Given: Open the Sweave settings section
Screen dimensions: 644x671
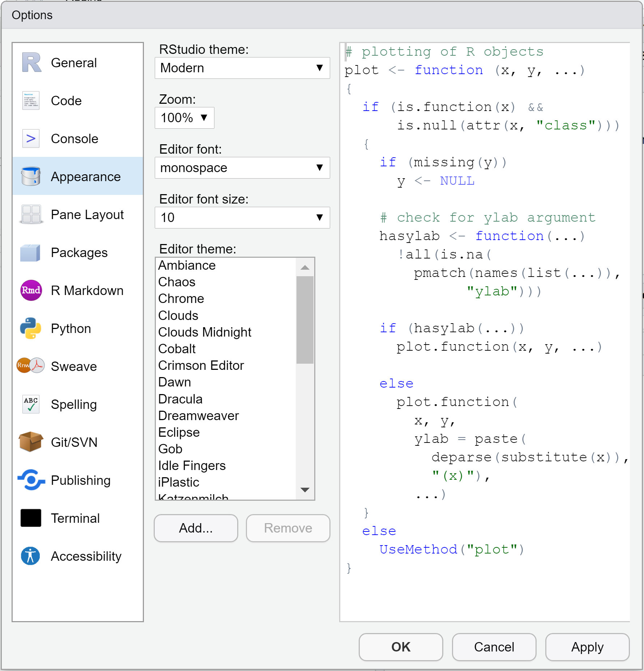Looking at the screenshot, I should click(78, 366).
